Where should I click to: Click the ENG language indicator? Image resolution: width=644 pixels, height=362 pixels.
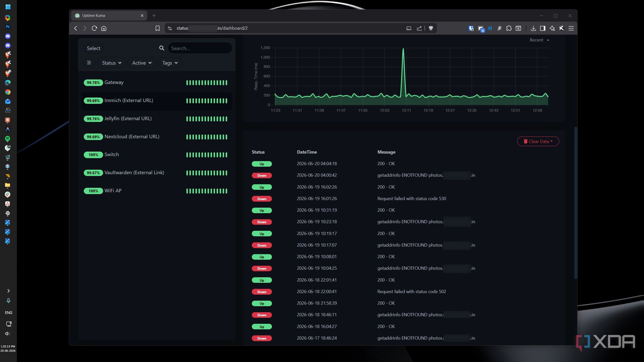pos(8,312)
